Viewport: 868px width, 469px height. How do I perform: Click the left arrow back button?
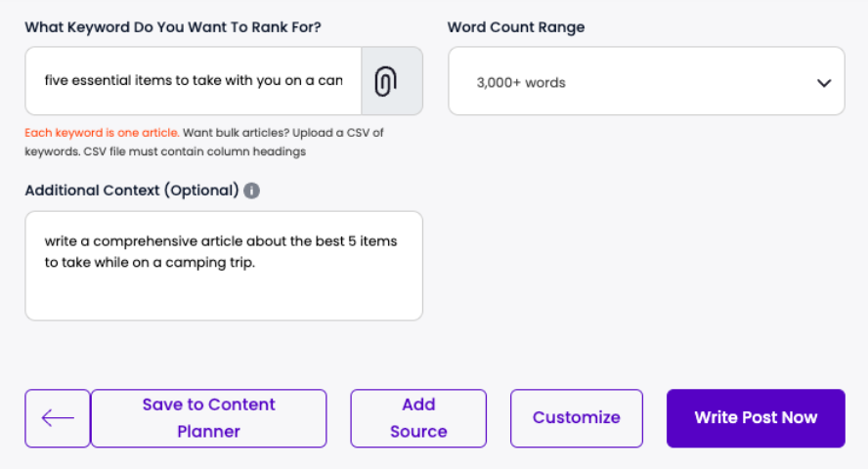[x=58, y=418]
